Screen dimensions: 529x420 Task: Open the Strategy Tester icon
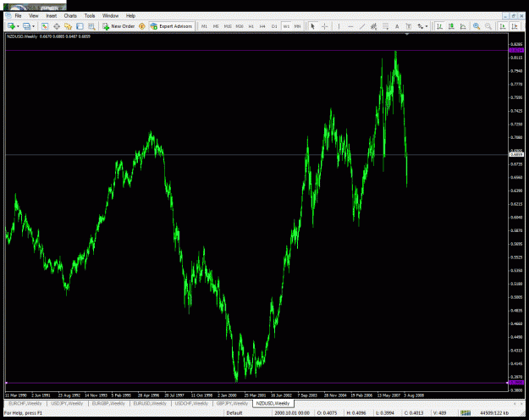coord(91,26)
